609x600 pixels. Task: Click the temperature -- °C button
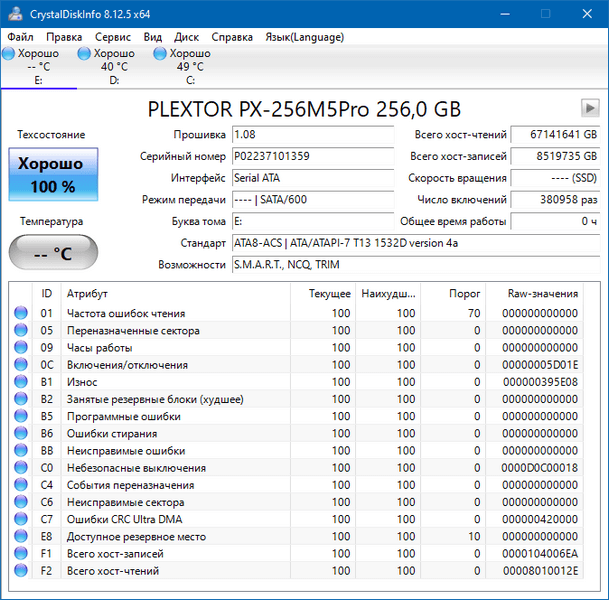[x=53, y=253]
